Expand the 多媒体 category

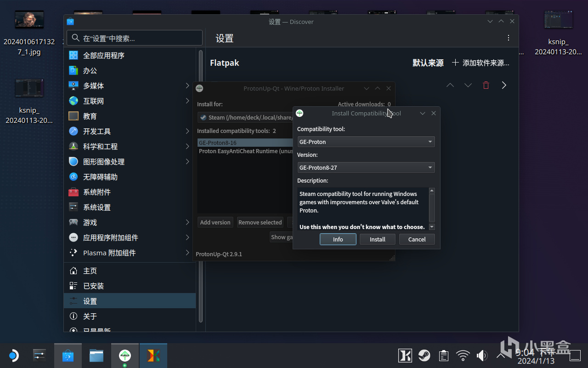(x=187, y=86)
